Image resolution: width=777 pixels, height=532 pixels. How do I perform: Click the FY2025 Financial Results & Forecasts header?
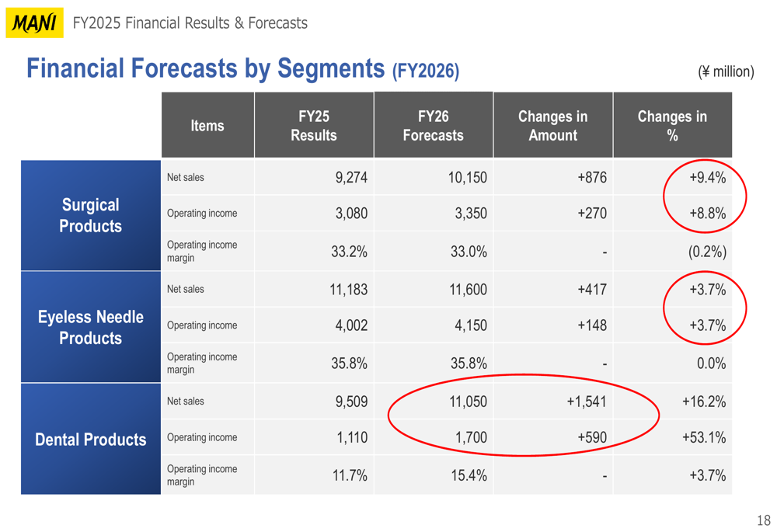point(190,23)
